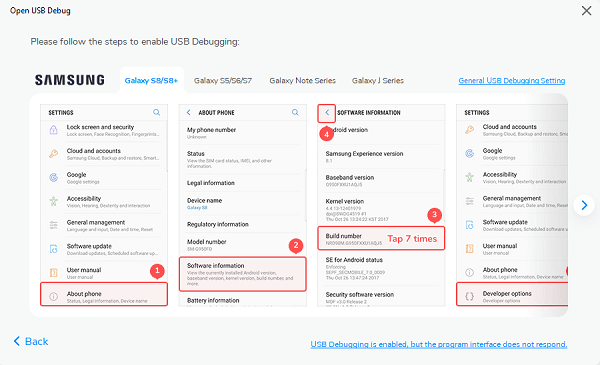Click key icon in leftmost Settings screenshot
This screenshot has height=365, width=600.
coord(54,154)
